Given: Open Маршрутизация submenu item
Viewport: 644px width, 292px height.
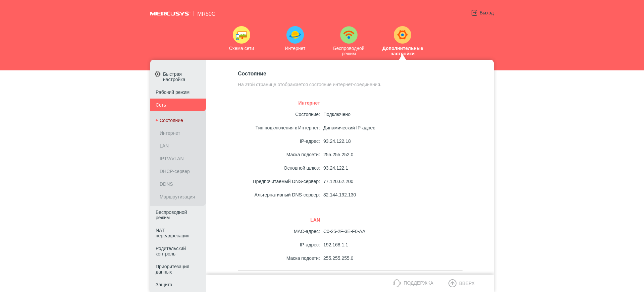Looking at the screenshot, I should tap(177, 197).
